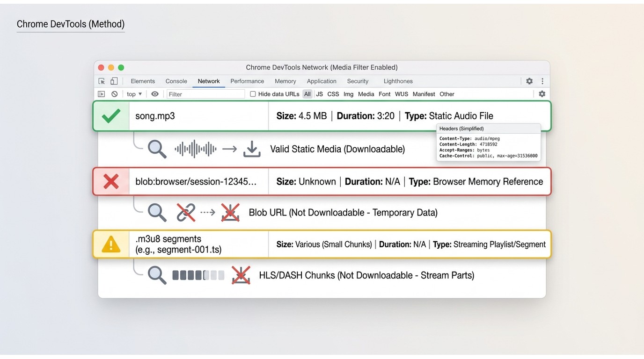The image size is (644, 359).
Task: Select the song.mp3 request name
Action: (155, 116)
